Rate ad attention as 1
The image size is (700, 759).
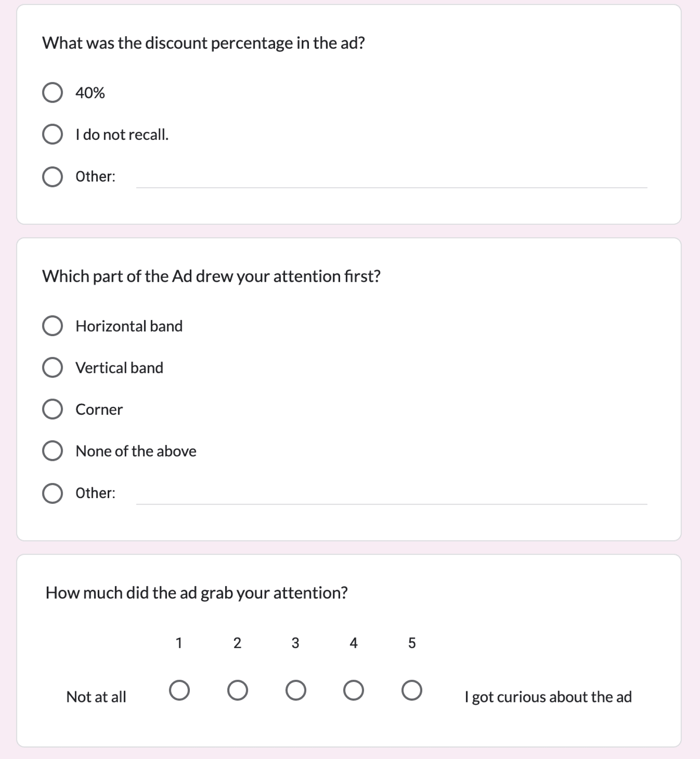(x=179, y=690)
